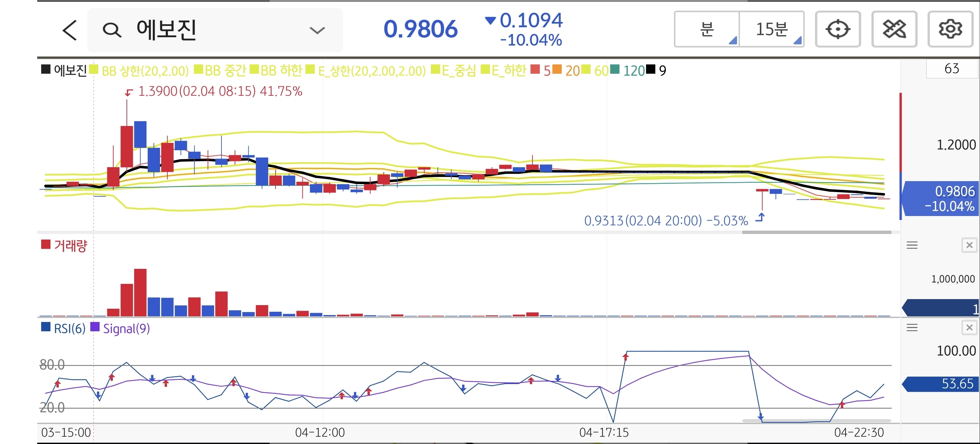Open the drawing tools icon
The height and width of the screenshot is (444, 980).
pos(894,29)
